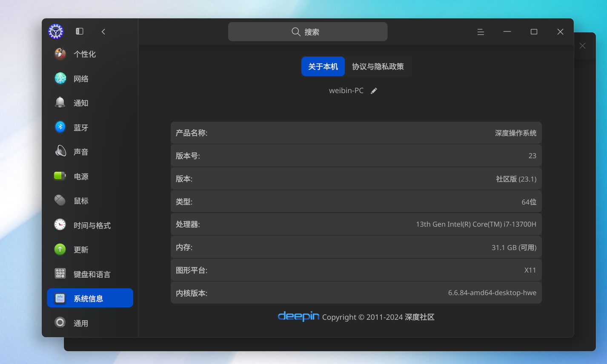Click the deepin logo in the footer
The height and width of the screenshot is (364, 607).
click(298, 316)
